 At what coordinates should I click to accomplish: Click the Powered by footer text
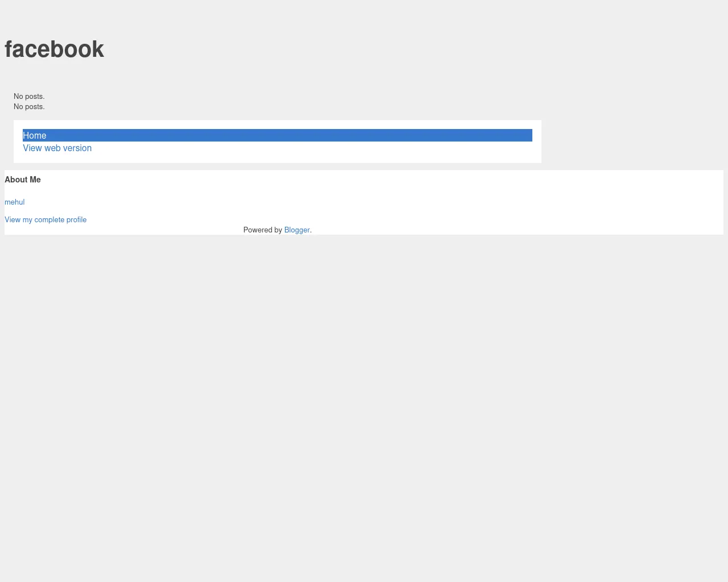[x=263, y=230]
